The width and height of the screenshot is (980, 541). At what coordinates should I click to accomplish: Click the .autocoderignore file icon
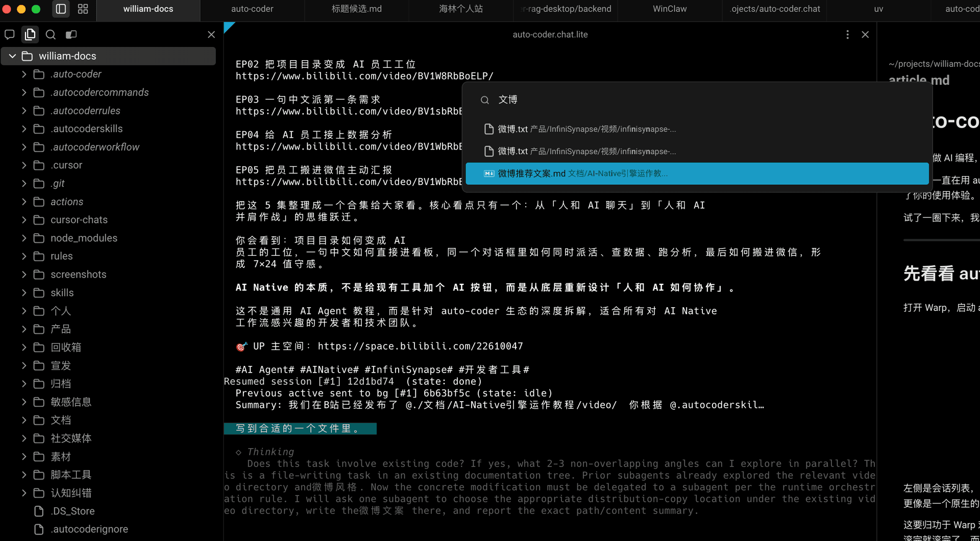[x=39, y=529]
